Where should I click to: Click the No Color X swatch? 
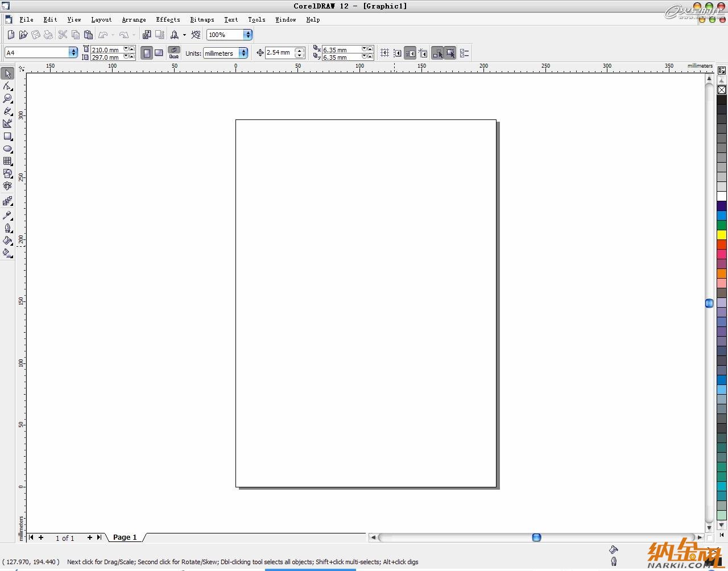pyautogui.click(x=721, y=90)
